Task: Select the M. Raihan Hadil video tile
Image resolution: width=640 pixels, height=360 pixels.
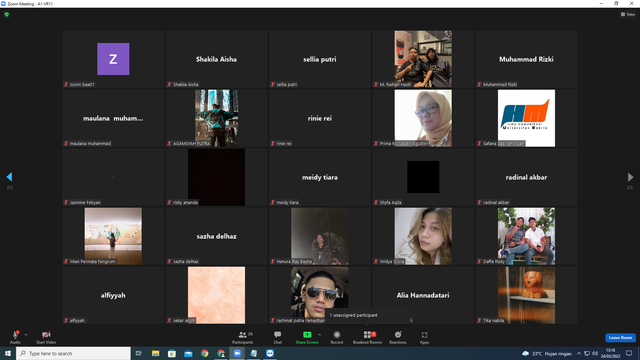Action: pyautogui.click(x=423, y=59)
